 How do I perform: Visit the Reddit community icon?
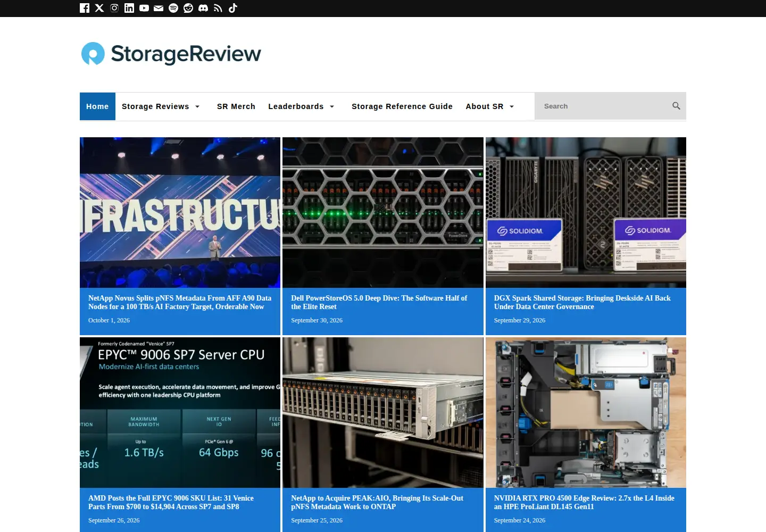point(188,8)
